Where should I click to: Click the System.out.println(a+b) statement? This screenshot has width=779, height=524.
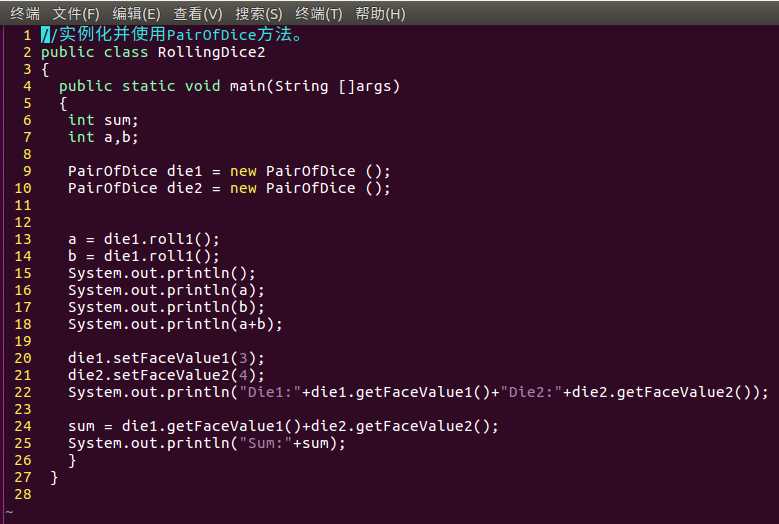[175, 324]
